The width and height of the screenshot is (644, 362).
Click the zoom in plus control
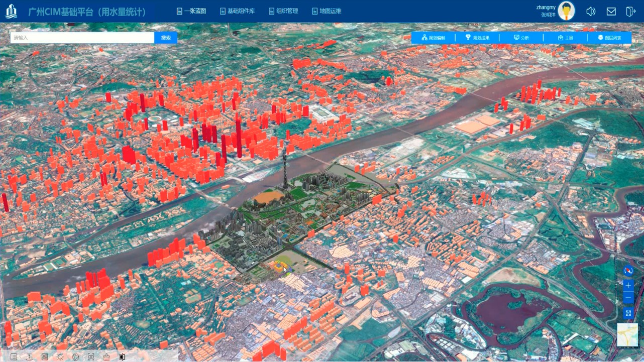pyautogui.click(x=628, y=285)
